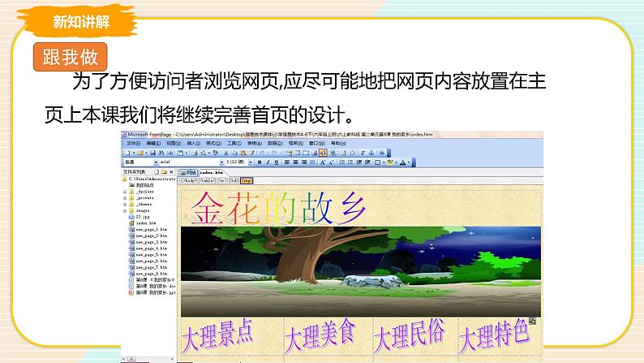Viewport: 644px width, 363px height.
Task: Click the Font Color A icon
Action: pyautogui.click(x=402, y=162)
